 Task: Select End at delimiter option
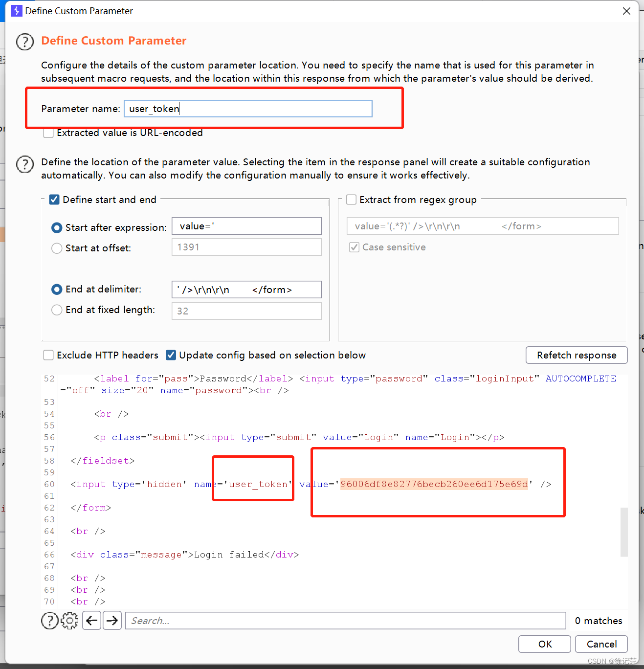pos(57,290)
